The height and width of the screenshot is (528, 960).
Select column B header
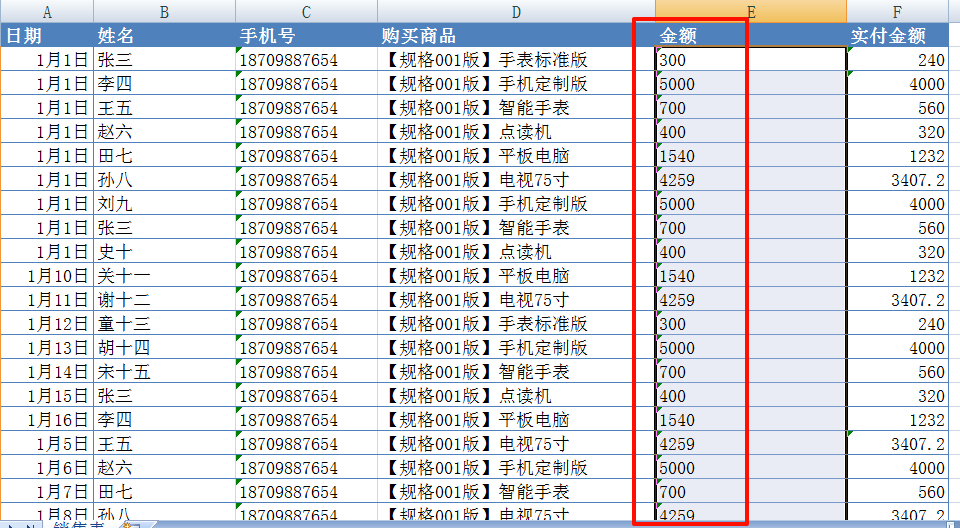[165, 12]
